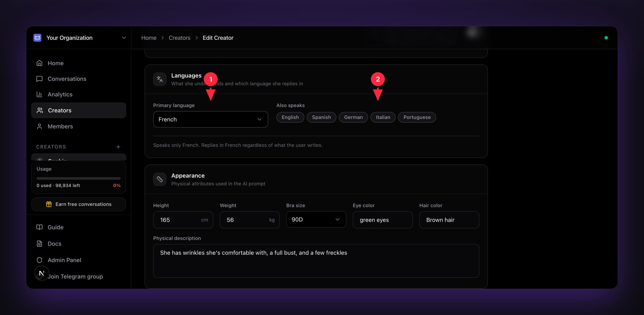Click the Appearance section heading
The image size is (644, 315).
click(188, 176)
